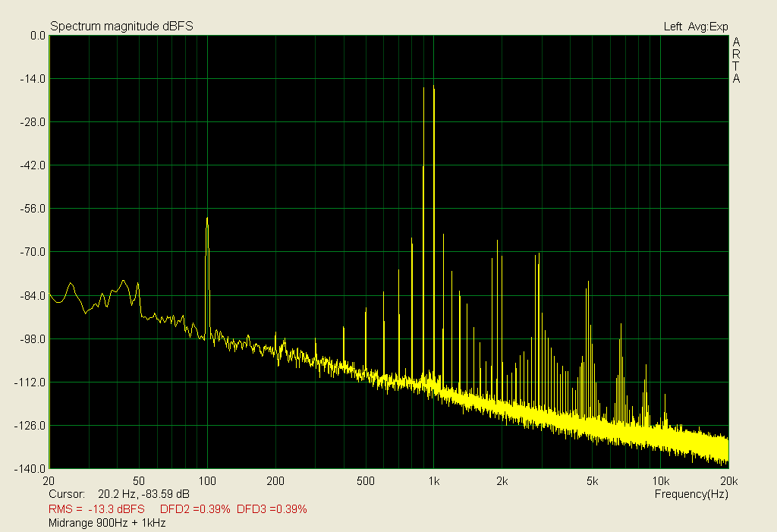The width and height of the screenshot is (777, 532).
Task: Click the -140.0 y-axis label
Action: [x=30, y=469]
